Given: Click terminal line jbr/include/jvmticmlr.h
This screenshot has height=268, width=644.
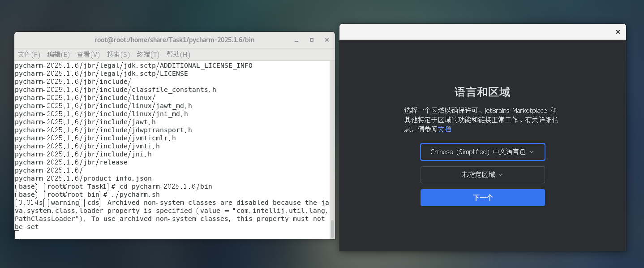Looking at the screenshot, I should click(x=95, y=138).
